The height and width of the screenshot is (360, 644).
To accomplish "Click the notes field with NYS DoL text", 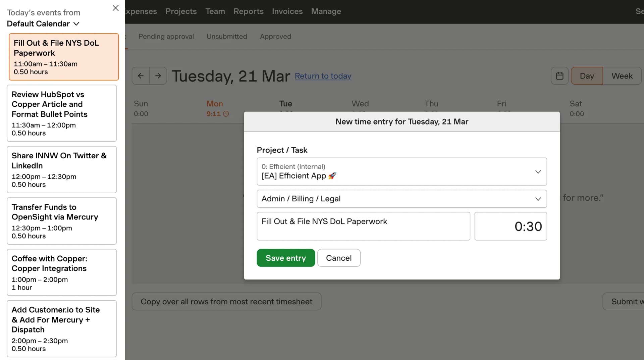I will (363, 226).
